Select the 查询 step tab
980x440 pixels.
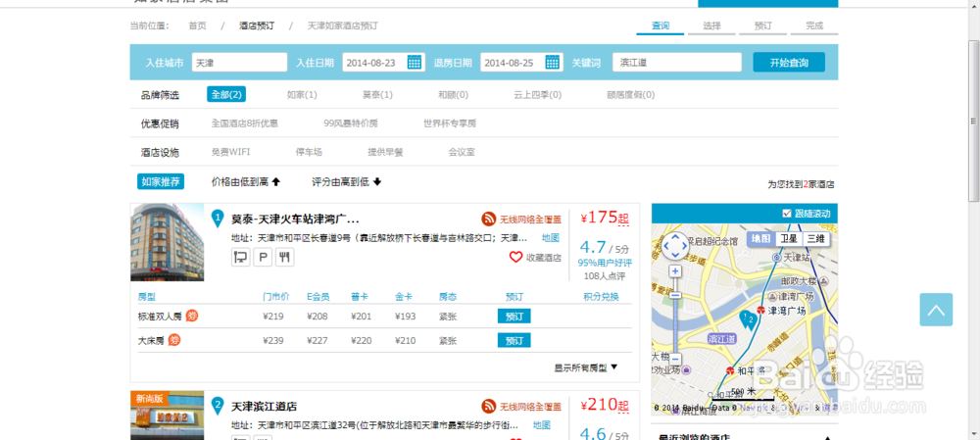(660, 26)
